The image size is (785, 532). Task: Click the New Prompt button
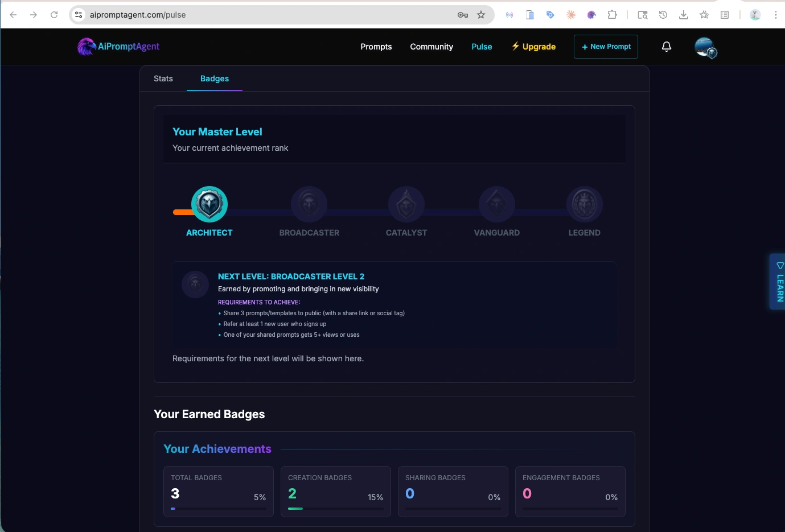(x=606, y=47)
